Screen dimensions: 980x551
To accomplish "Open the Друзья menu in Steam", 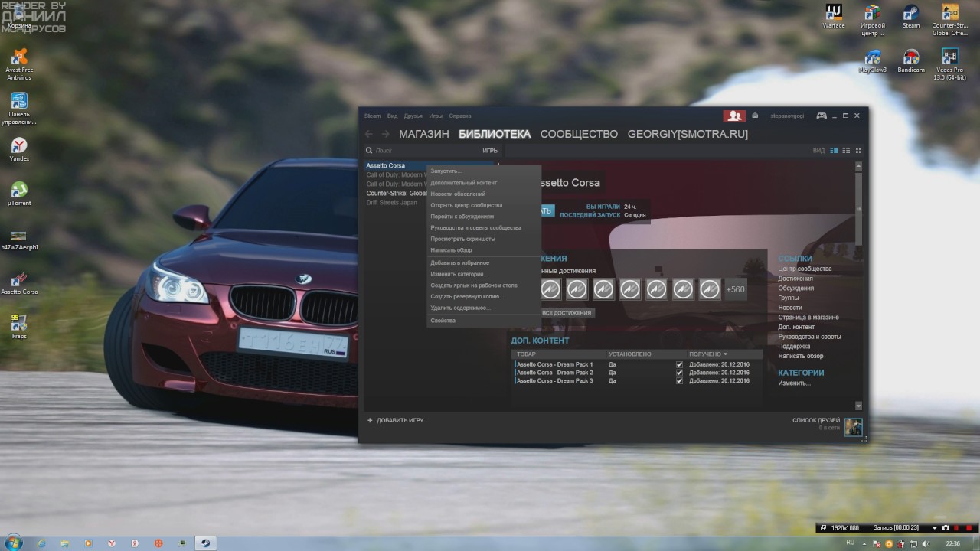I will tap(413, 116).
